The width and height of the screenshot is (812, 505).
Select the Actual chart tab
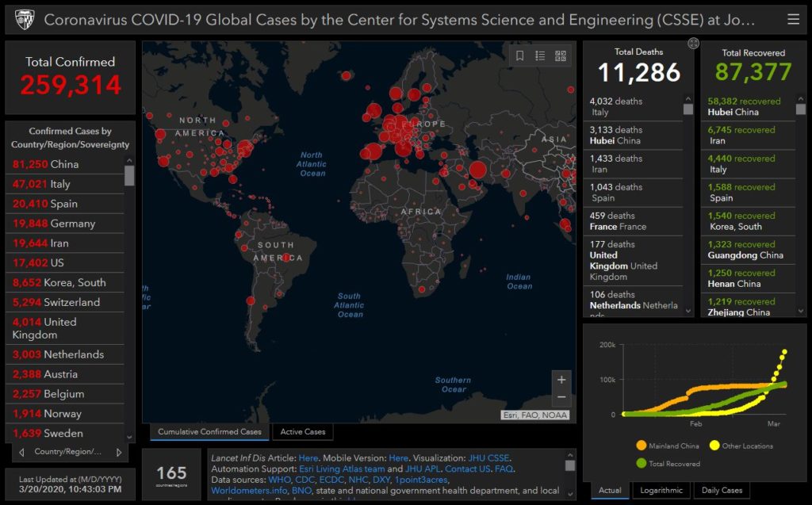click(x=610, y=490)
